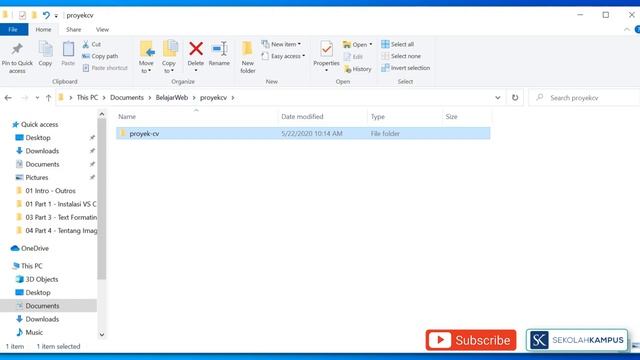640x360 pixels.
Task: Open Documents under This PC
Action: click(x=42, y=306)
